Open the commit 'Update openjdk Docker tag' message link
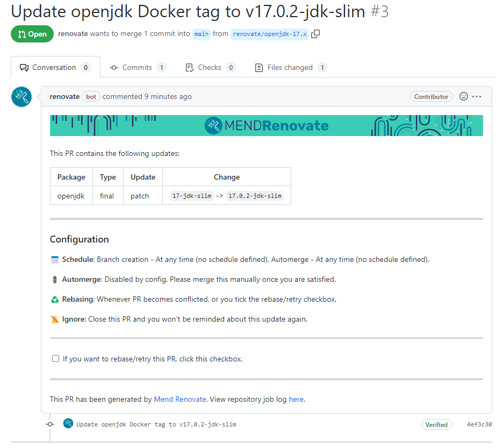 pyautogui.click(x=156, y=424)
